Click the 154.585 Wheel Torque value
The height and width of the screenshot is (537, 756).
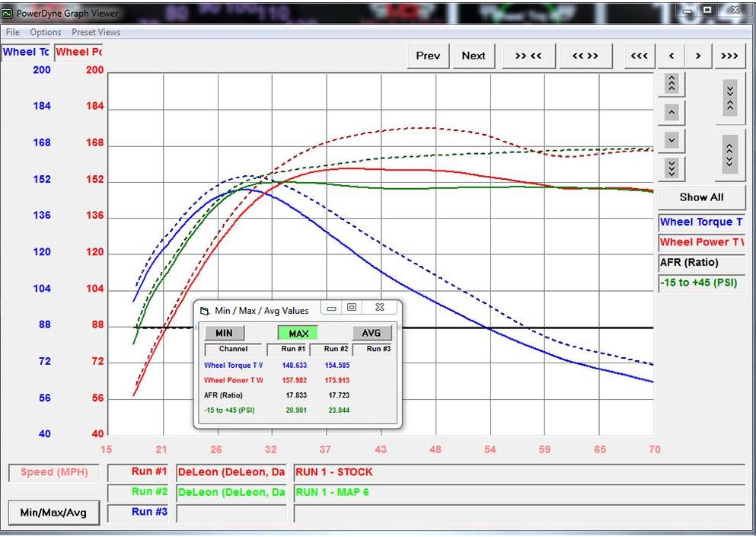coord(337,366)
